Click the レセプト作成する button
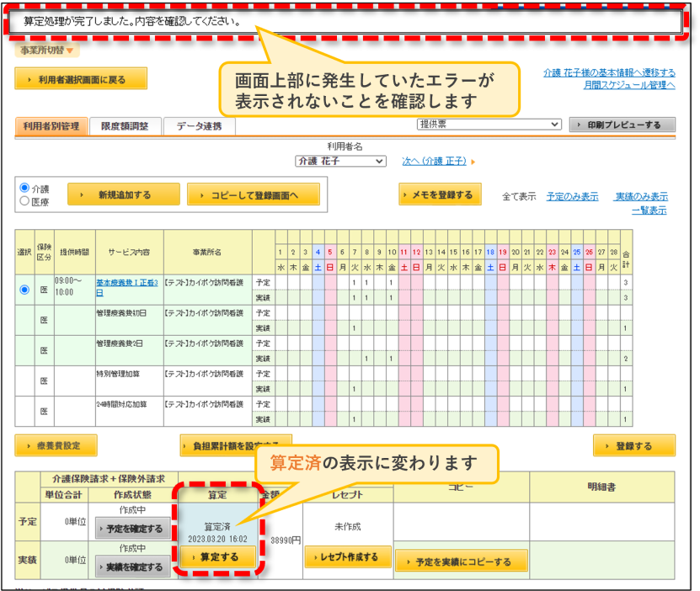This screenshot has height=591, width=700. click(x=348, y=557)
